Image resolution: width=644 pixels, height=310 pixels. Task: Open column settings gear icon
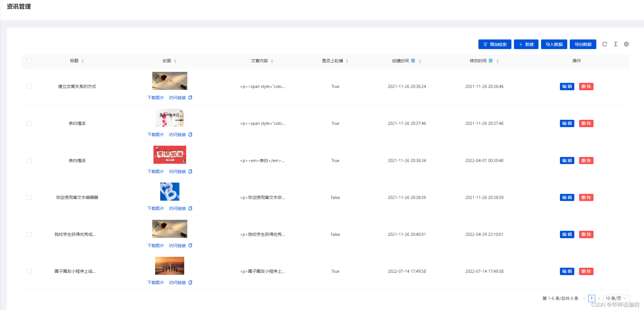coord(626,44)
